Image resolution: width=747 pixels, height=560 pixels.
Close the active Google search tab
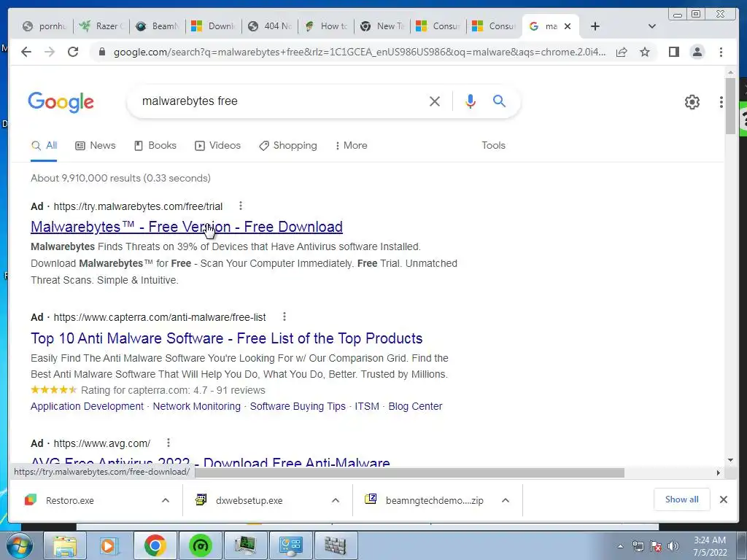pos(568,26)
